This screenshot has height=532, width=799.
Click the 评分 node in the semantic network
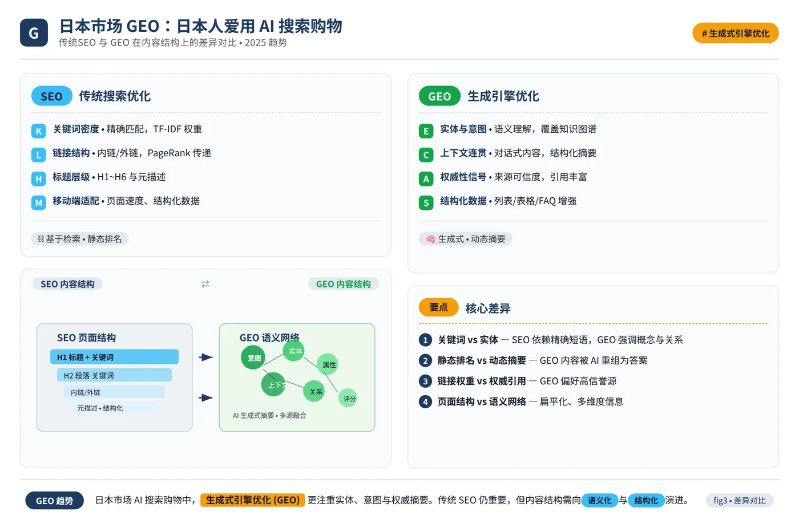coord(348,398)
